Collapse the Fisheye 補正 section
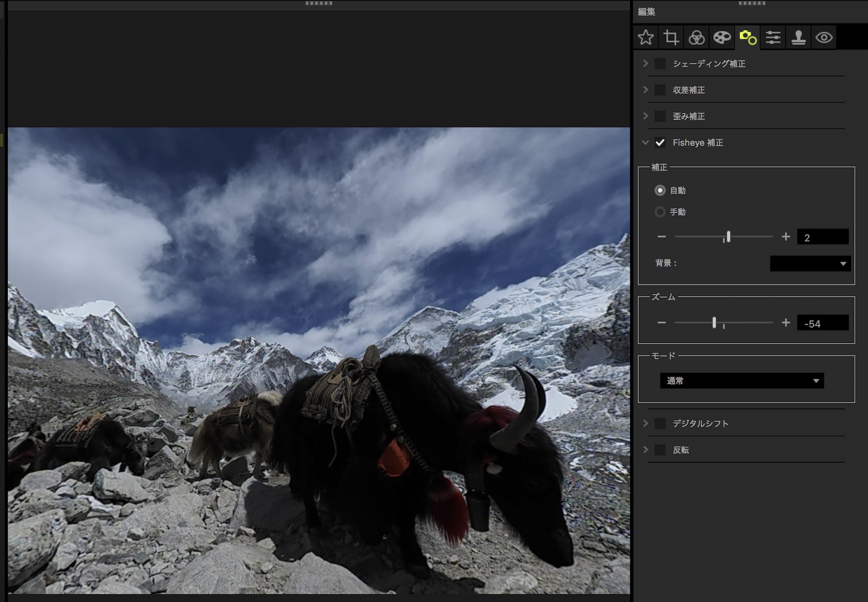The width and height of the screenshot is (868, 602). click(645, 142)
